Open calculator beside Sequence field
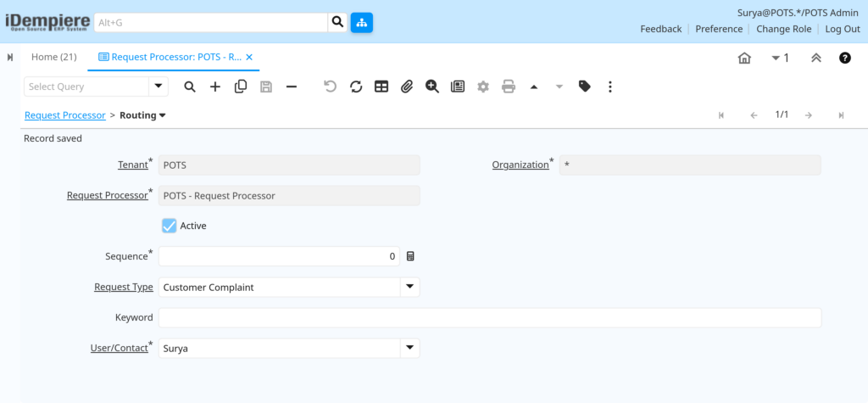 pyautogui.click(x=410, y=256)
